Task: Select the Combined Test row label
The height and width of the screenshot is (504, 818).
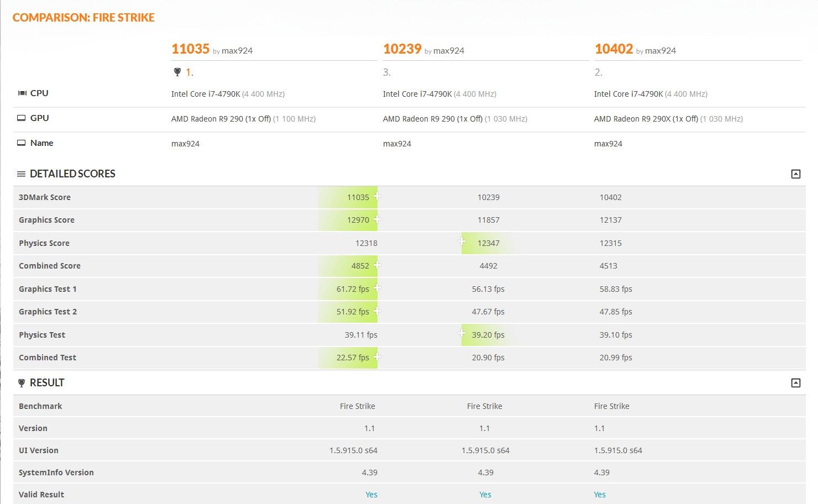Action: (48, 358)
